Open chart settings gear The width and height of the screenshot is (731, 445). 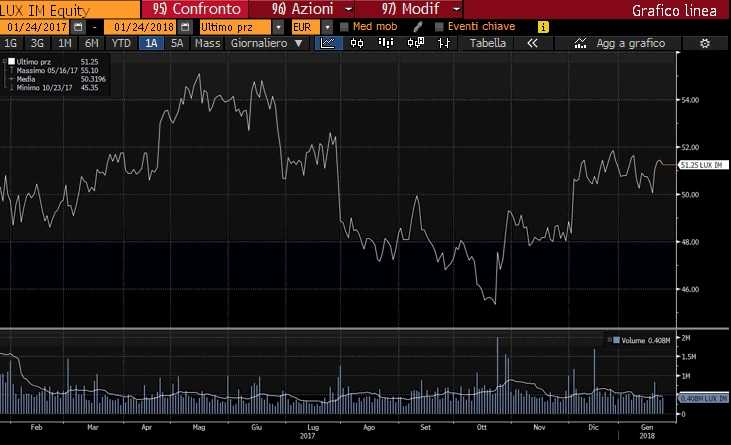705,43
